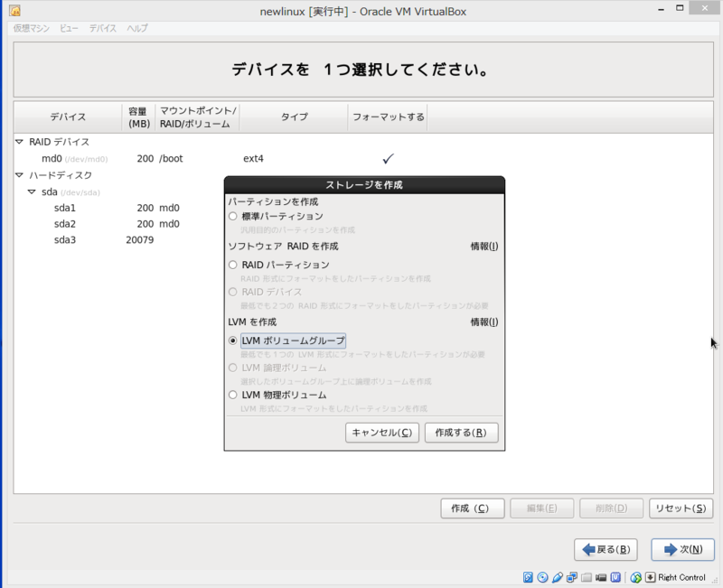Click the ストレージを作成 dialog title bar

click(x=364, y=185)
